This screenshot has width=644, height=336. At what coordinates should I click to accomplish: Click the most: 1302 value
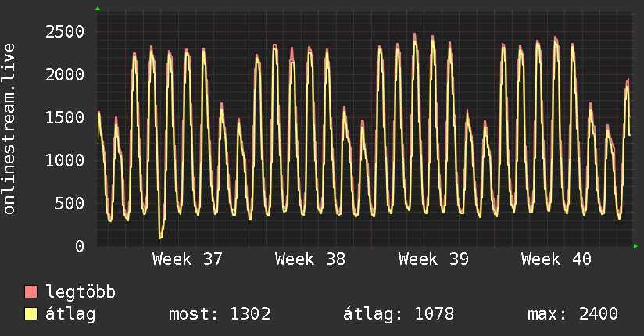tap(220, 314)
